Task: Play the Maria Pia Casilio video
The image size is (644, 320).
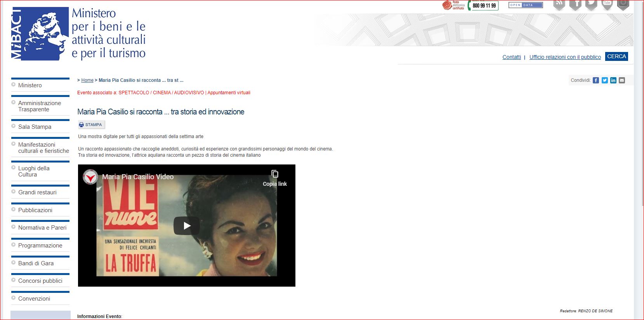Action: pyautogui.click(x=187, y=226)
